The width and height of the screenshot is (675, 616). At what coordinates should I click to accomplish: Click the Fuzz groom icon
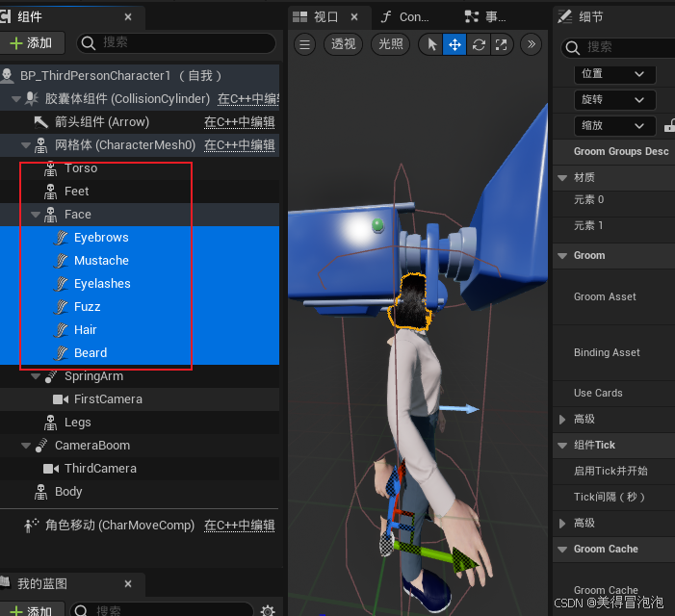[61, 307]
